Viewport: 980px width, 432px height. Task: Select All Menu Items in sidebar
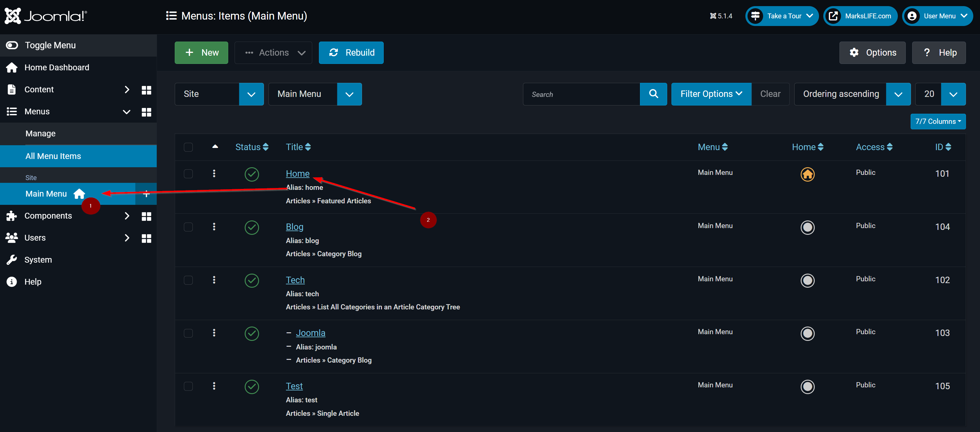tap(79, 156)
